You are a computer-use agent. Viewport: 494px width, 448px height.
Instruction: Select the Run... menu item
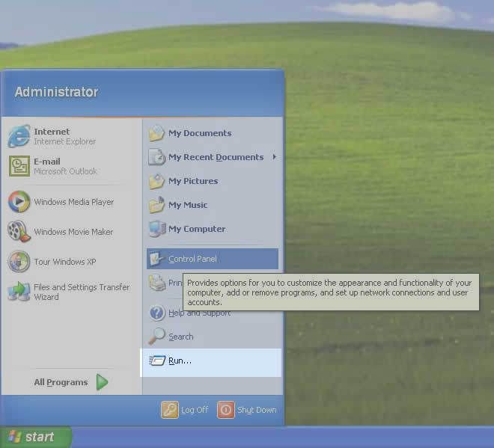click(x=210, y=363)
